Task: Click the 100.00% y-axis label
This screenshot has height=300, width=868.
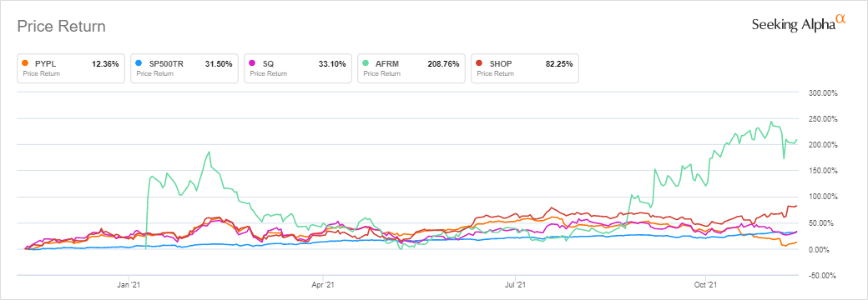Action: [x=823, y=197]
